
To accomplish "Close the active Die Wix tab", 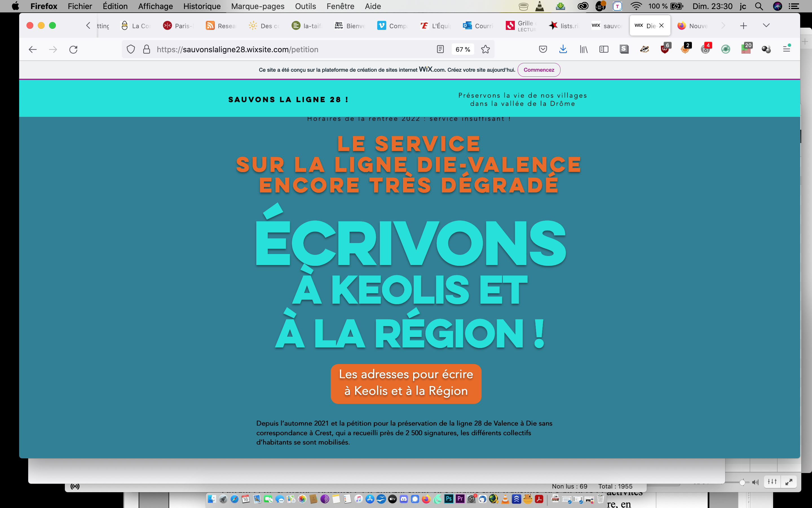I will (661, 25).
